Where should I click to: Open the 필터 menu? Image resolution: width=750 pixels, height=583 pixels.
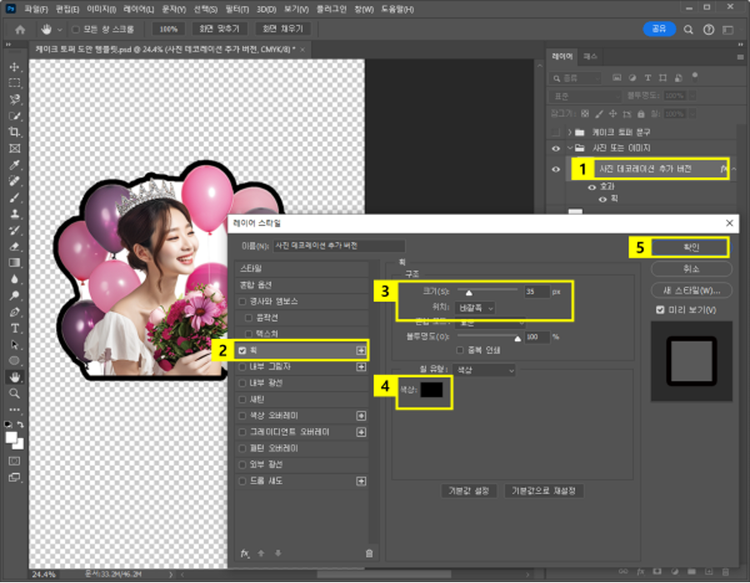point(237,9)
